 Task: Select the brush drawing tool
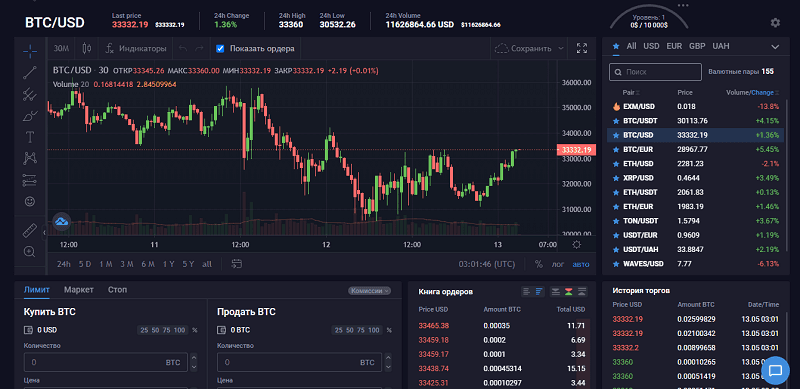pos(30,116)
